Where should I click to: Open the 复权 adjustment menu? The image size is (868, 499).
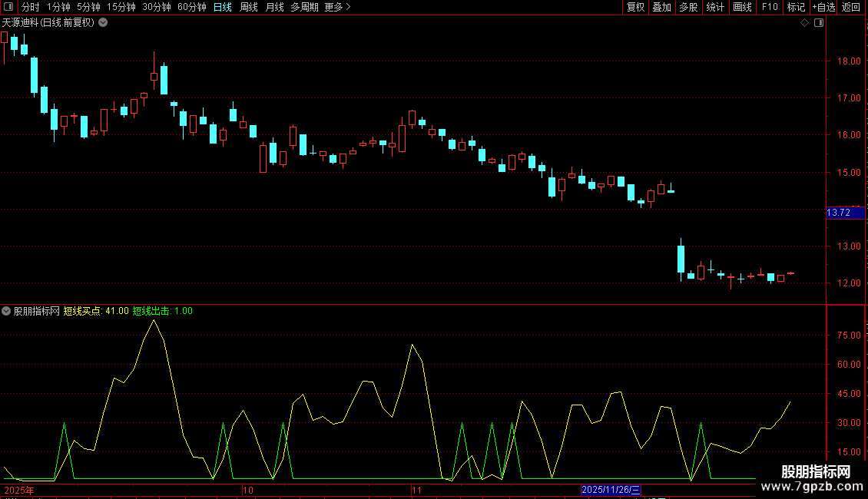click(635, 7)
